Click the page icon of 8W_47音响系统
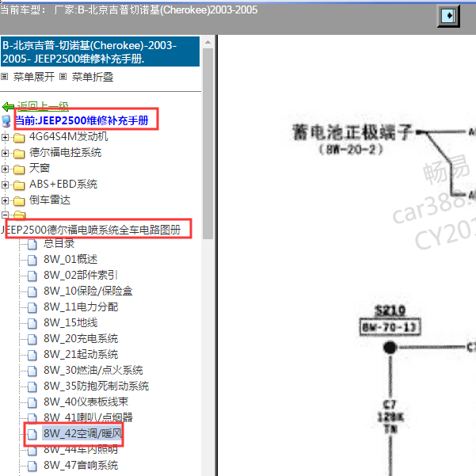 (32, 466)
